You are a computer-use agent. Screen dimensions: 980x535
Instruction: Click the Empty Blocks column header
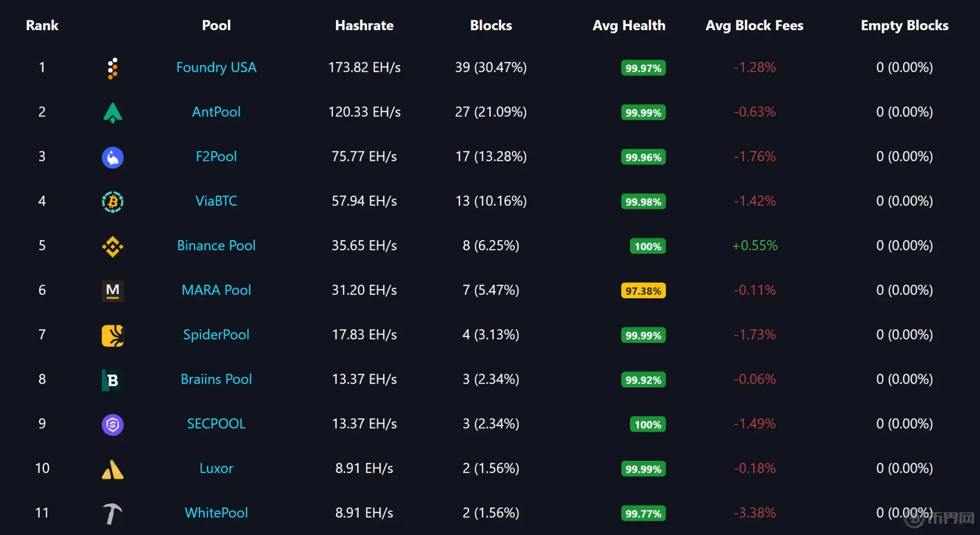(x=904, y=25)
